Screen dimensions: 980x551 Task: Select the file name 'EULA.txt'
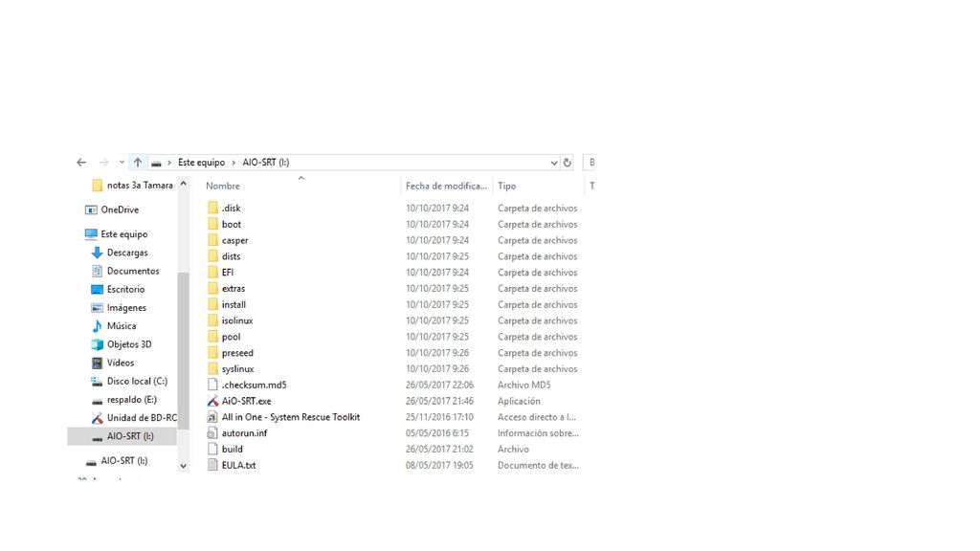[x=238, y=466]
